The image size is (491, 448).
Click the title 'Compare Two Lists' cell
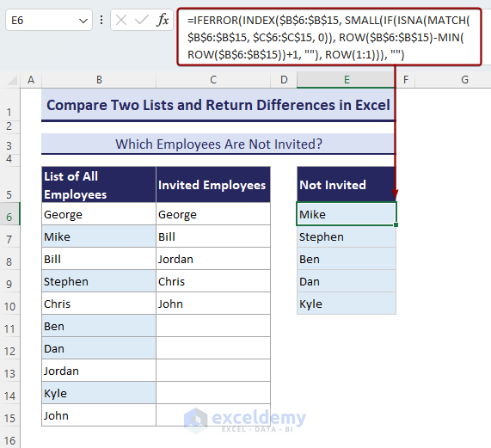point(218,105)
